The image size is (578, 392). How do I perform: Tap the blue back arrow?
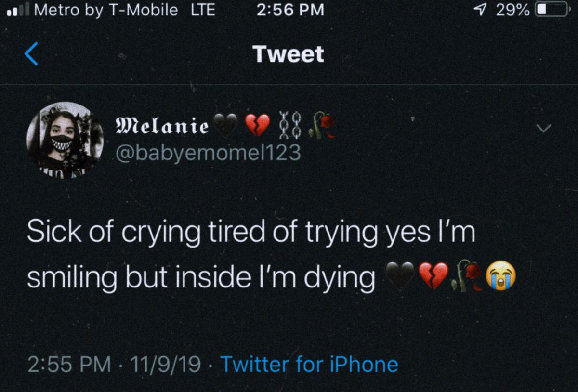(x=31, y=53)
